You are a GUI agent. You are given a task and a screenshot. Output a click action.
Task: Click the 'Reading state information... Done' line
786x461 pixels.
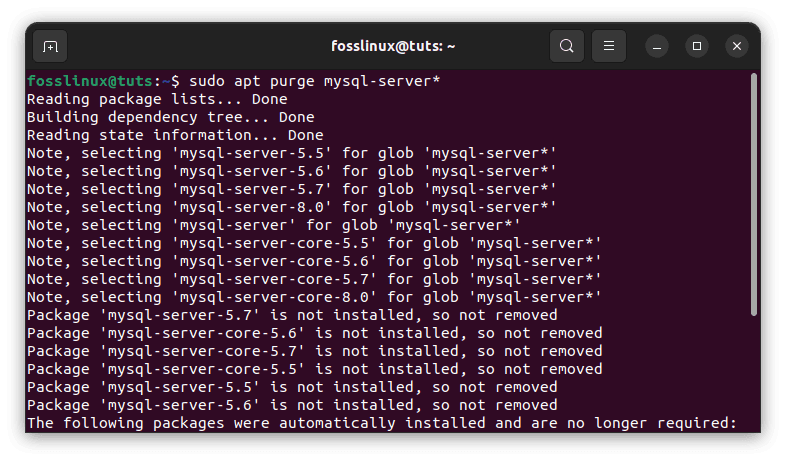click(175, 135)
